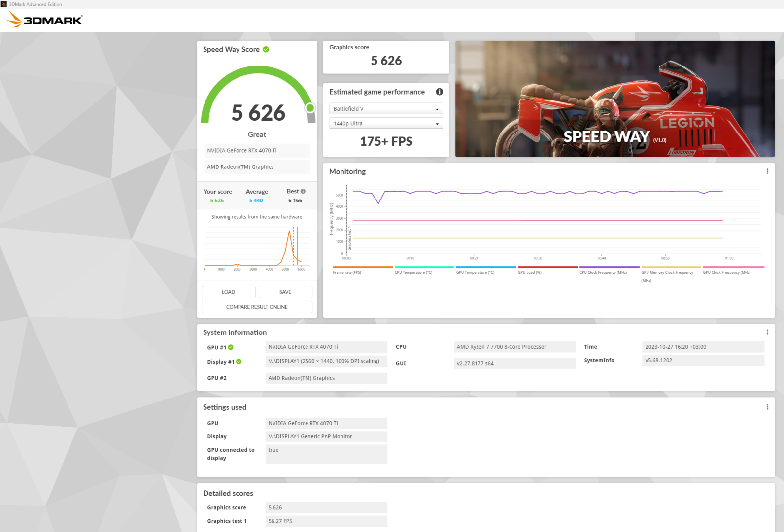The height and width of the screenshot is (532, 784).
Task: Click the GUI version v2.27.8177 s64
Action: [514, 363]
